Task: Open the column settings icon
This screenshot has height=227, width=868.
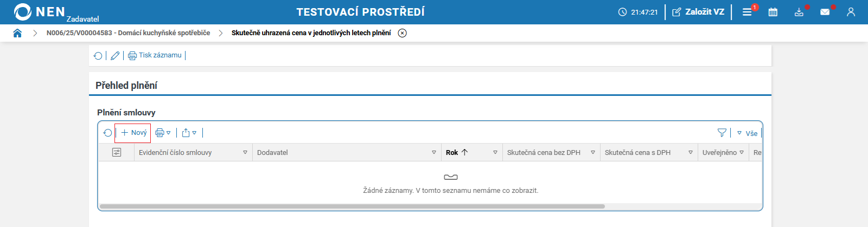Action: tap(117, 153)
